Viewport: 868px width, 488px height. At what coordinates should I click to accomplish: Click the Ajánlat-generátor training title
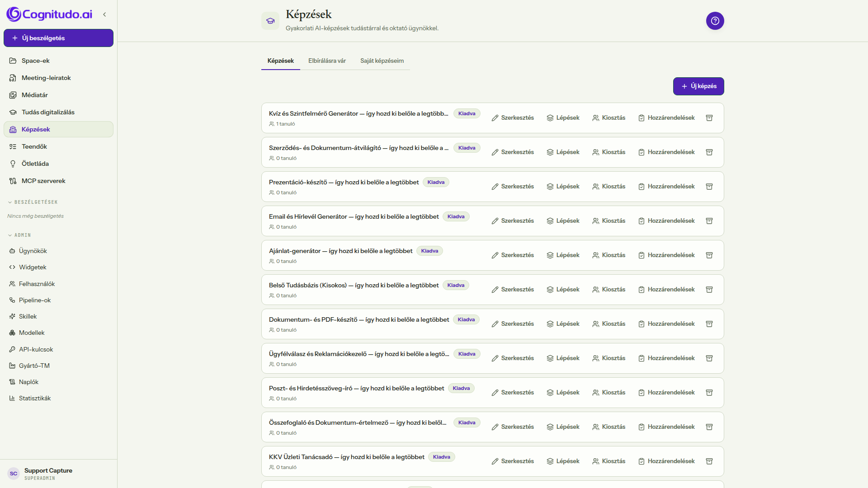click(x=340, y=251)
